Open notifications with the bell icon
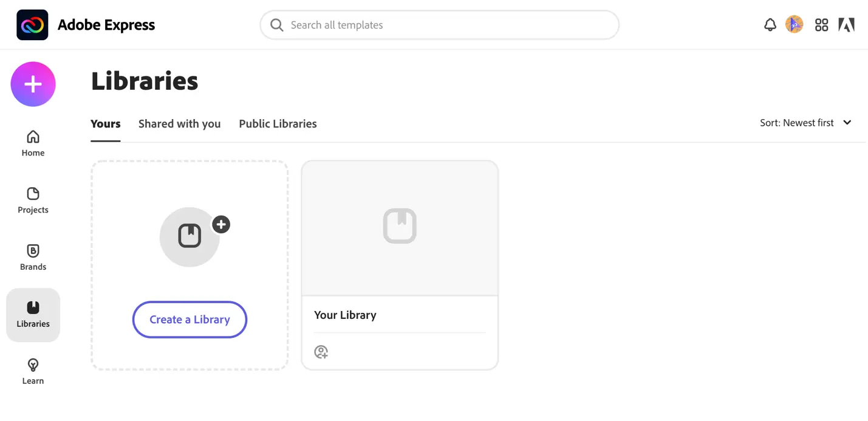Viewport: 868px width, 421px height. tap(770, 25)
